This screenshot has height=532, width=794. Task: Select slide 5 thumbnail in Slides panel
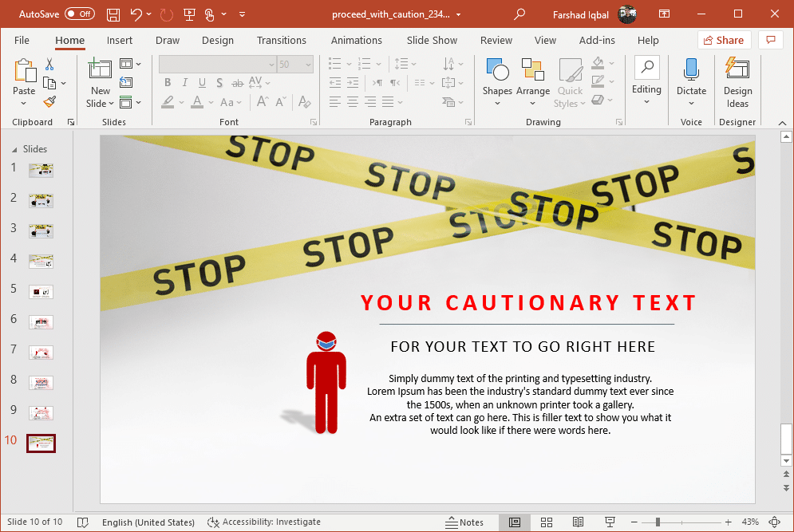click(x=41, y=292)
